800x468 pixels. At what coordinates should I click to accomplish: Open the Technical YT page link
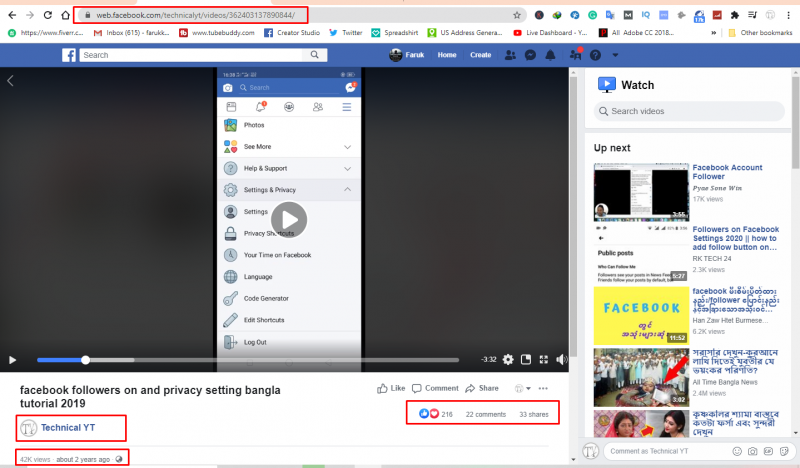point(68,428)
